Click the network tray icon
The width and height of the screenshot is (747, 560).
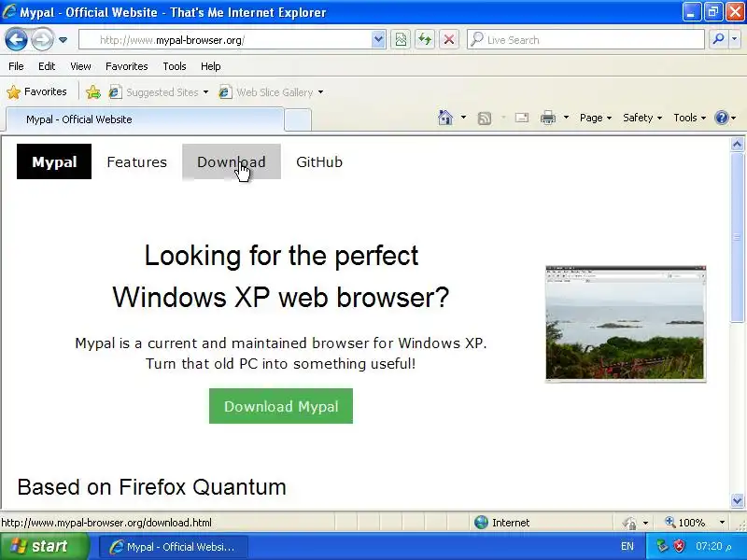[662, 546]
